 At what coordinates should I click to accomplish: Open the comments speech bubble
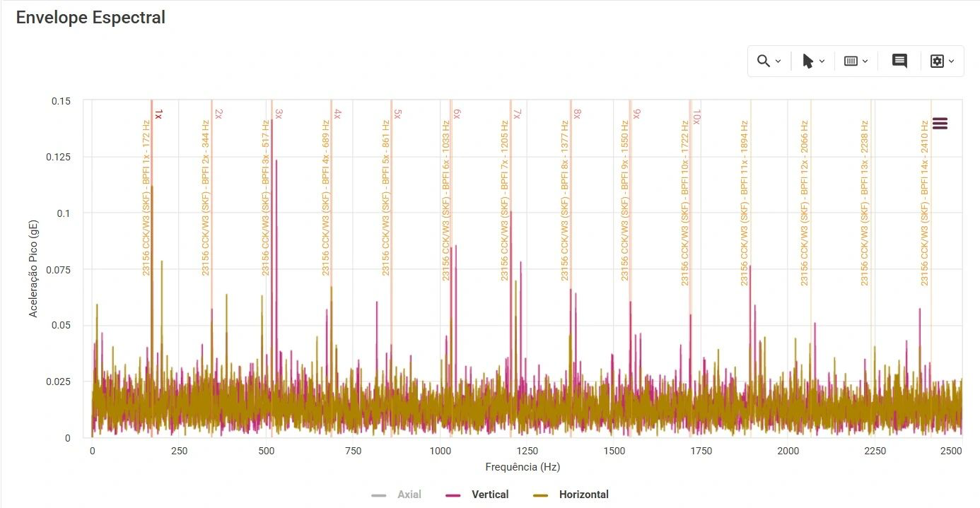[899, 61]
